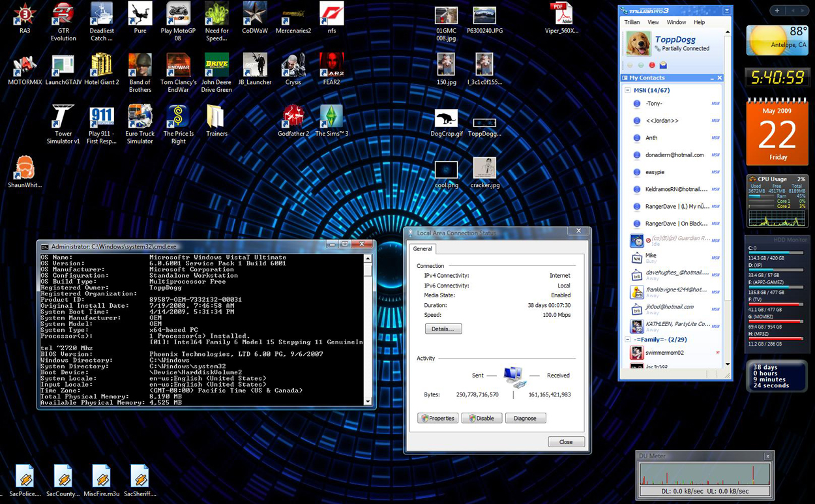Select the General tab in connection status
The image size is (815, 504).
tap(422, 249)
